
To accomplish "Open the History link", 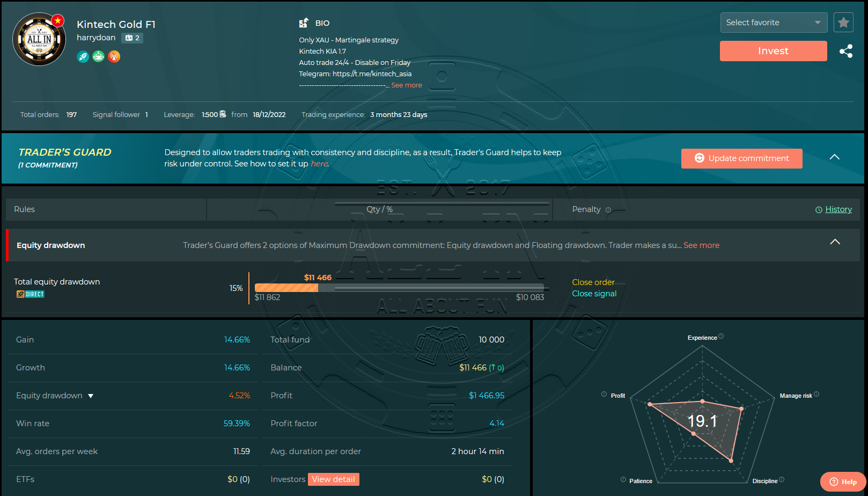I will pos(838,209).
